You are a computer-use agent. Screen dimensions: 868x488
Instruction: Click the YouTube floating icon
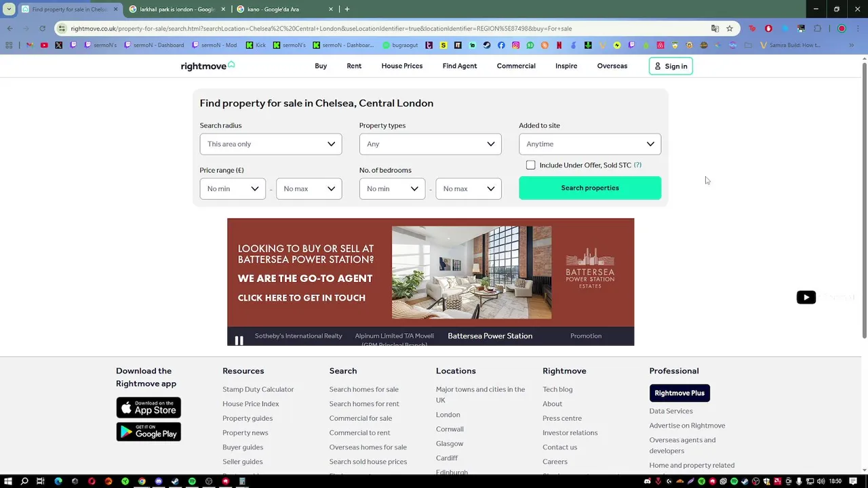pyautogui.click(x=806, y=297)
